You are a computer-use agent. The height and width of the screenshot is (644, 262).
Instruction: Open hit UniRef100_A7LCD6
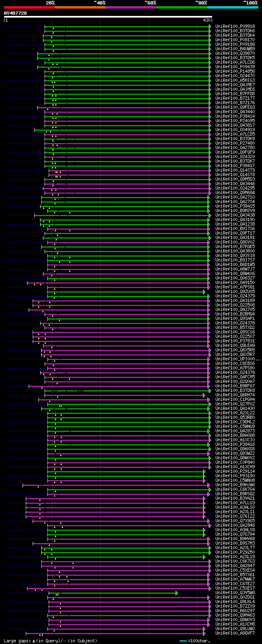click(x=235, y=62)
